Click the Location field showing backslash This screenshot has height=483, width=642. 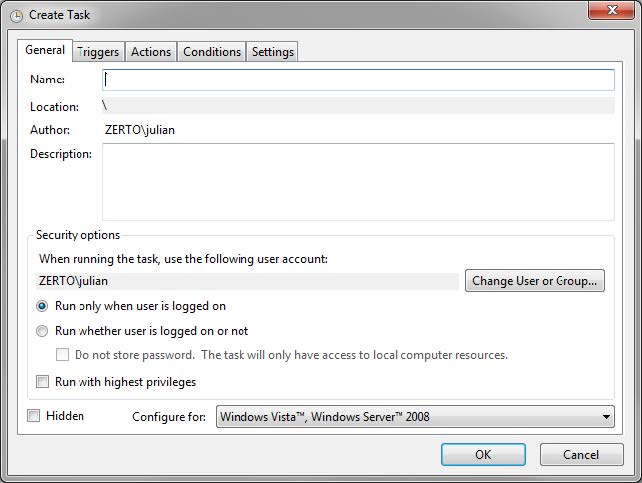pyautogui.click(x=358, y=106)
